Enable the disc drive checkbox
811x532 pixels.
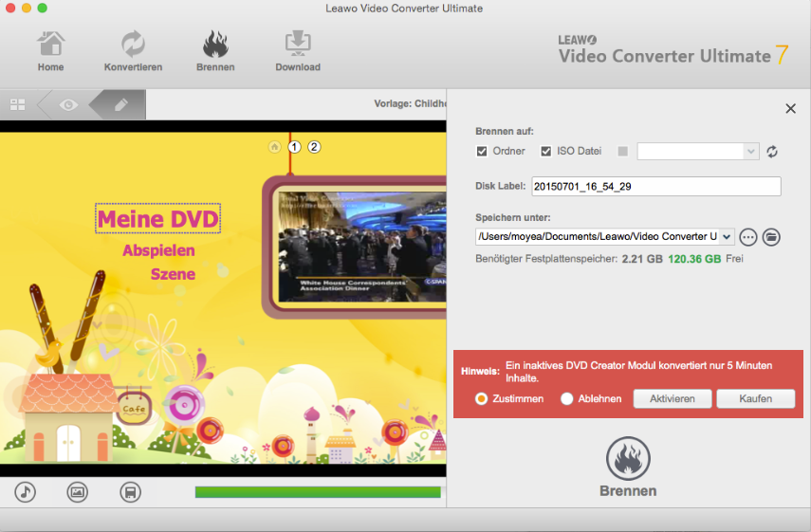623,152
